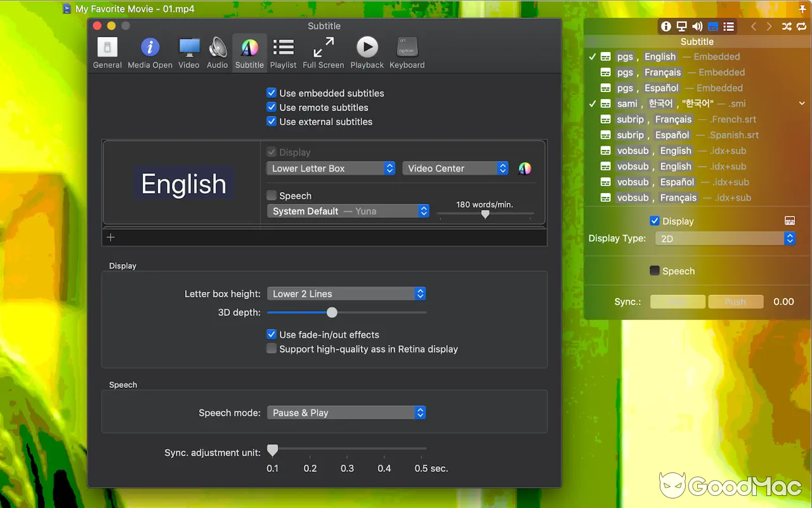Viewport: 812px width, 508px height.
Task: Open the Lower Letter Box dropdown
Action: tap(331, 168)
